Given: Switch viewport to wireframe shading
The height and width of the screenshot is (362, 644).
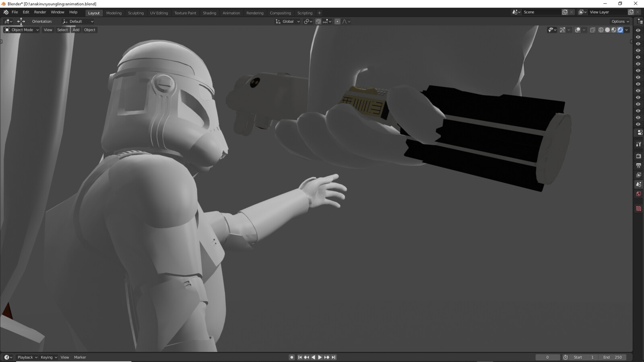Looking at the screenshot, I should click(x=601, y=30).
